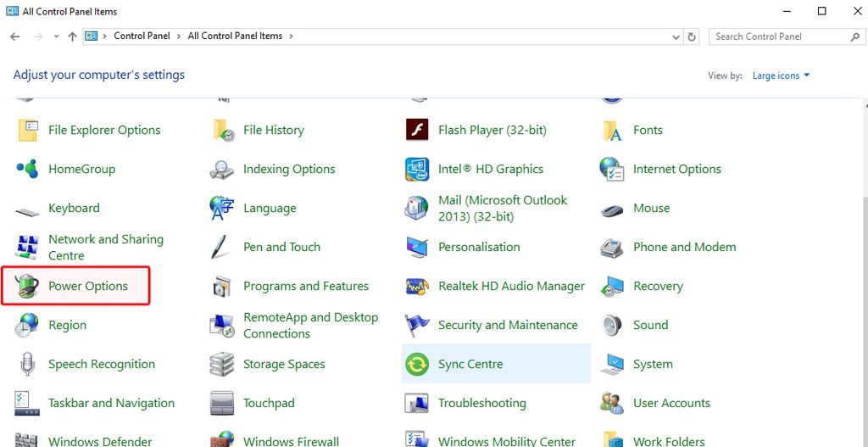The image size is (868, 447).
Task: Open the View by Large icons dropdown
Action: point(781,75)
